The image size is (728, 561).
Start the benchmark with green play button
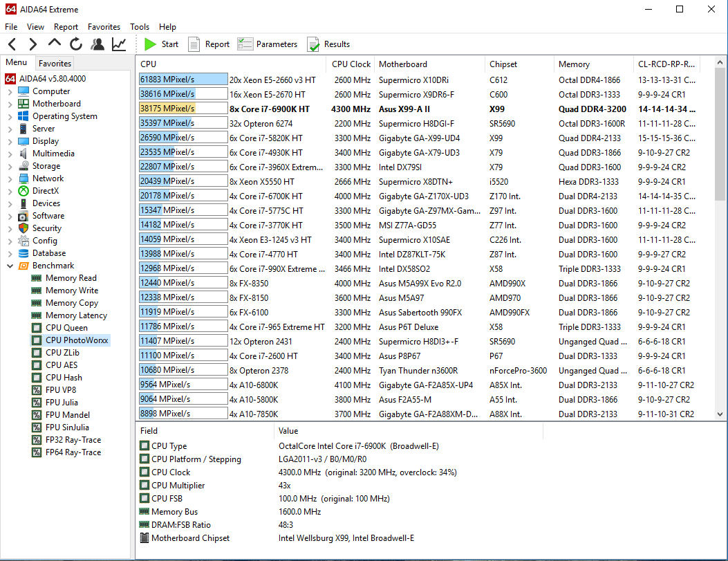pos(161,44)
